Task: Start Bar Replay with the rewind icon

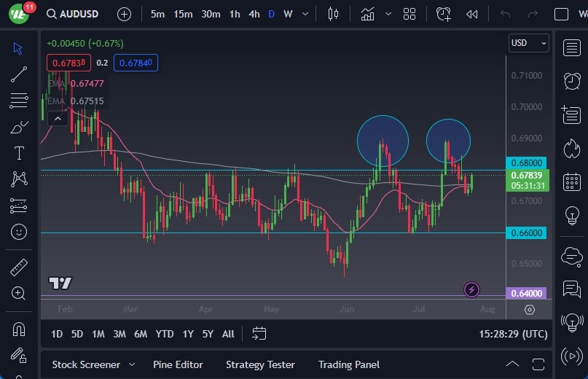Action: pos(472,14)
